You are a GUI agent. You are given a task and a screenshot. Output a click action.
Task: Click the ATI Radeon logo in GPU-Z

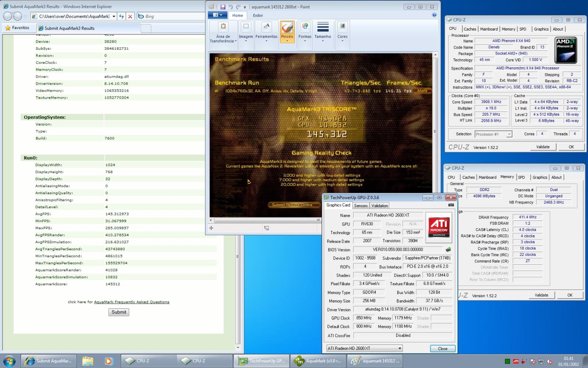pos(439,227)
